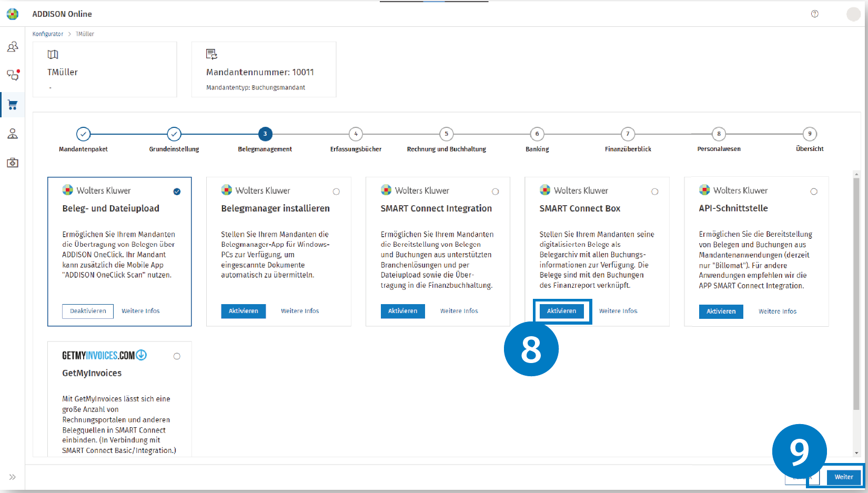Aktivieren API-Schnittstelle
This screenshot has width=868, height=493.
tap(721, 311)
